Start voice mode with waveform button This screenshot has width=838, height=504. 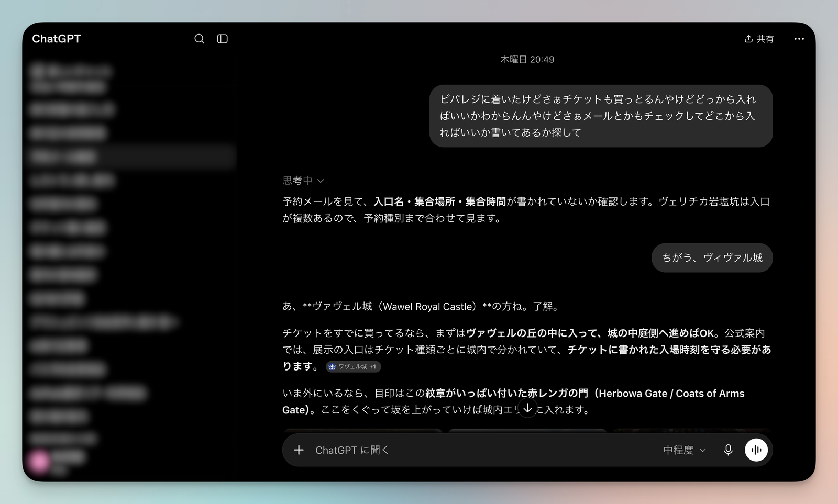tap(756, 450)
